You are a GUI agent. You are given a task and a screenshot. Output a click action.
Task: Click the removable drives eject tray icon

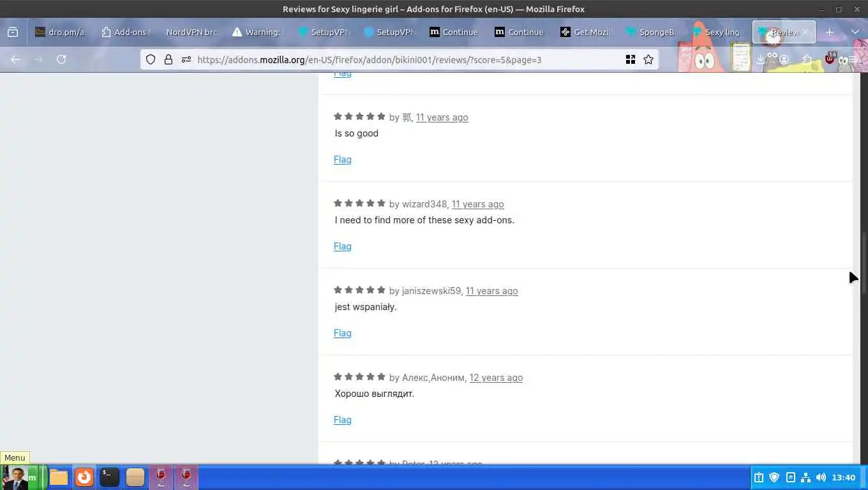[x=790, y=477]
